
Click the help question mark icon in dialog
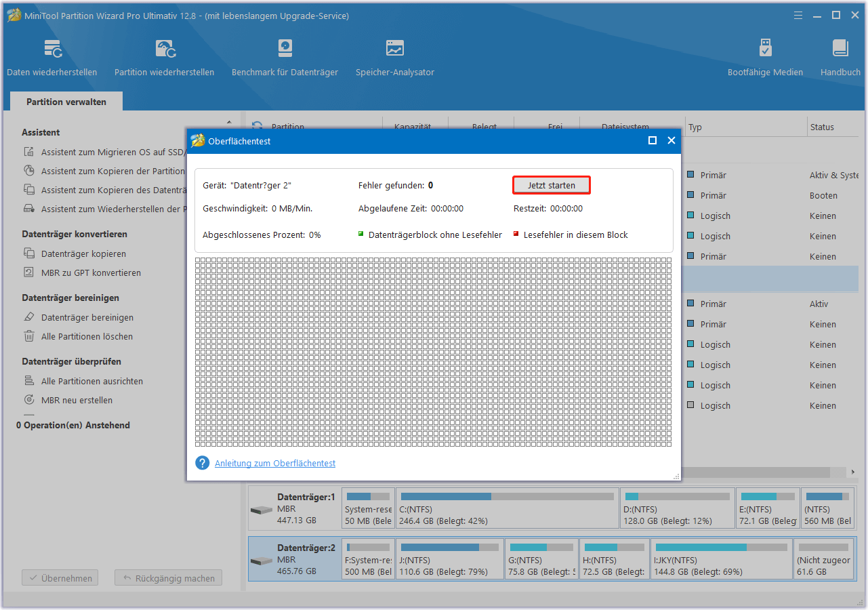(202, 463)
